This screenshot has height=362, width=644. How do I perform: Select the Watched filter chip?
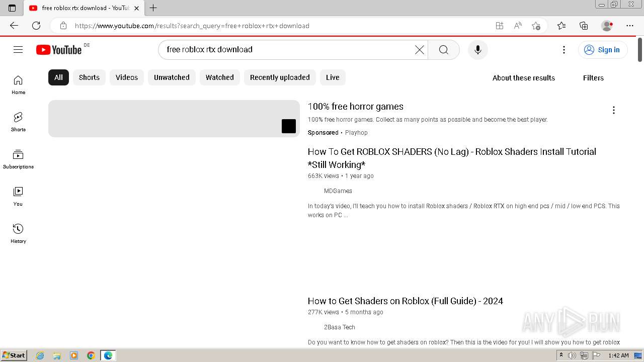(x=220, y=77)
